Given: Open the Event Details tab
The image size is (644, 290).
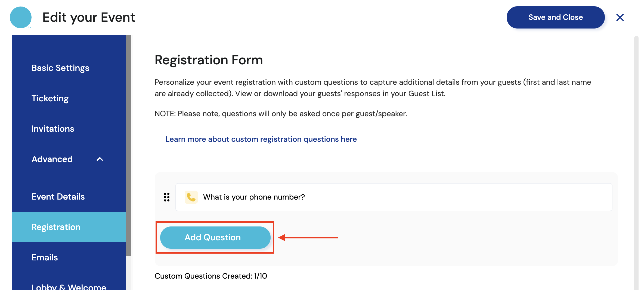Looking at the screenshot, I should 58,197.
